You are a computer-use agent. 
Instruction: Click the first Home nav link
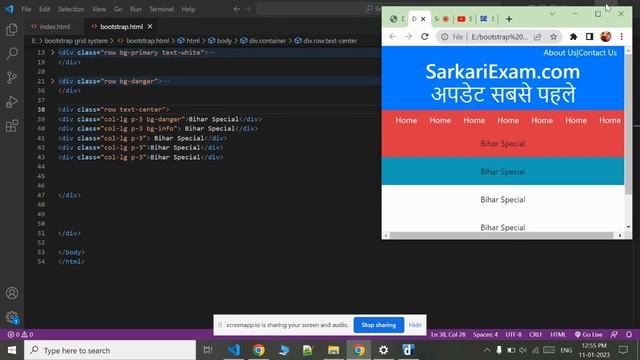[x=406, y=120]
